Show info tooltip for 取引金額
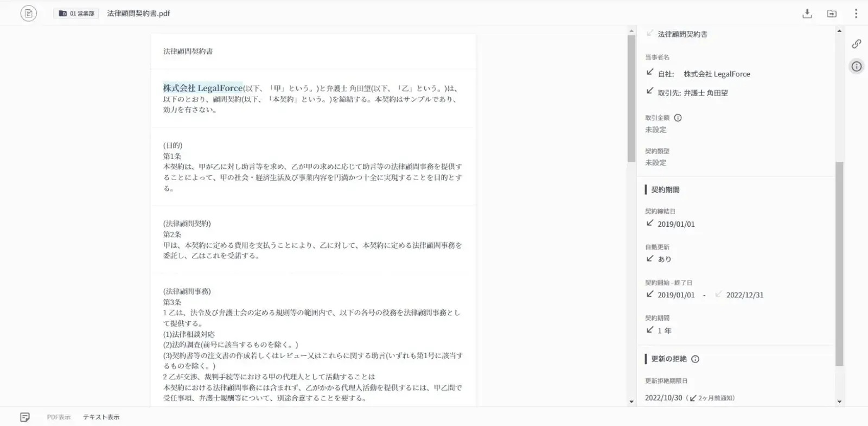This screenshot has width=868, height=426. pos(678,118)
